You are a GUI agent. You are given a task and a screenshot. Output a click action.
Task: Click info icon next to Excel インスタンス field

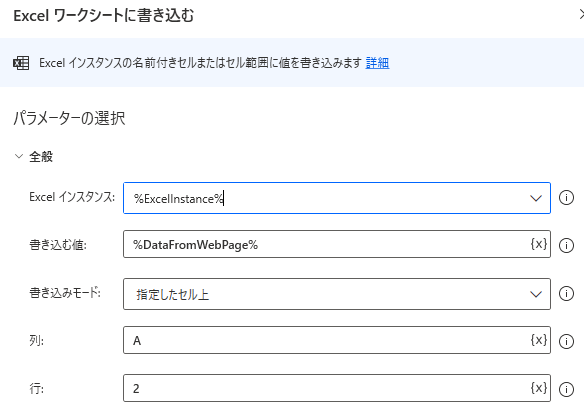[566, 198]
